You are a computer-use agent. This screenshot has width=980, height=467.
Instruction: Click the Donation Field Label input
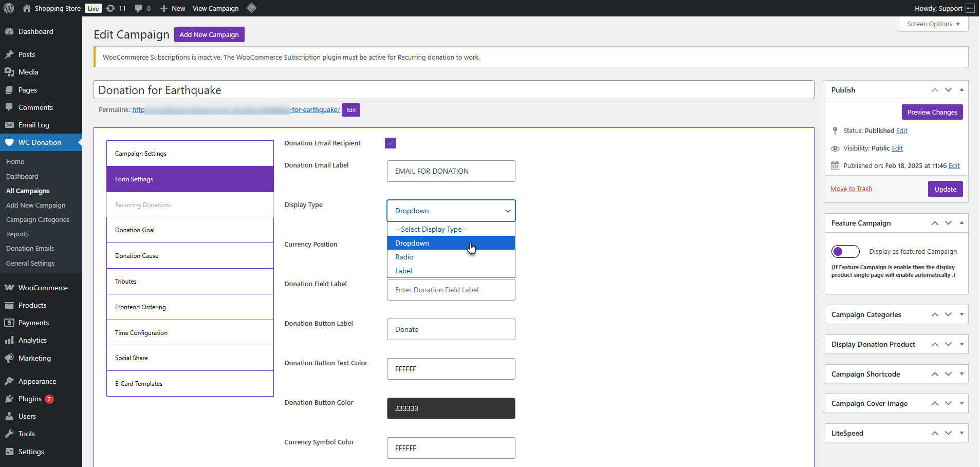tap(450, 290)
